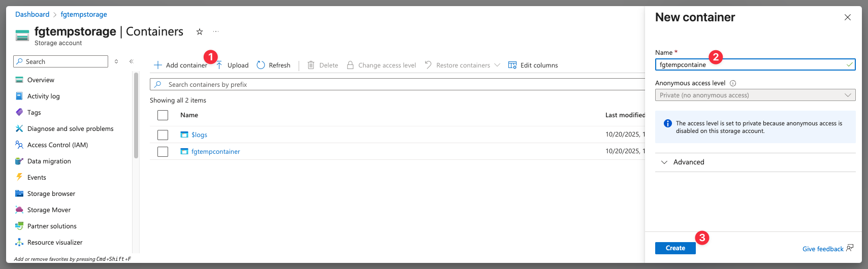This screenshot has height=269, width=868.
Task: Click the Create button
Action: (x=675, y=248)
